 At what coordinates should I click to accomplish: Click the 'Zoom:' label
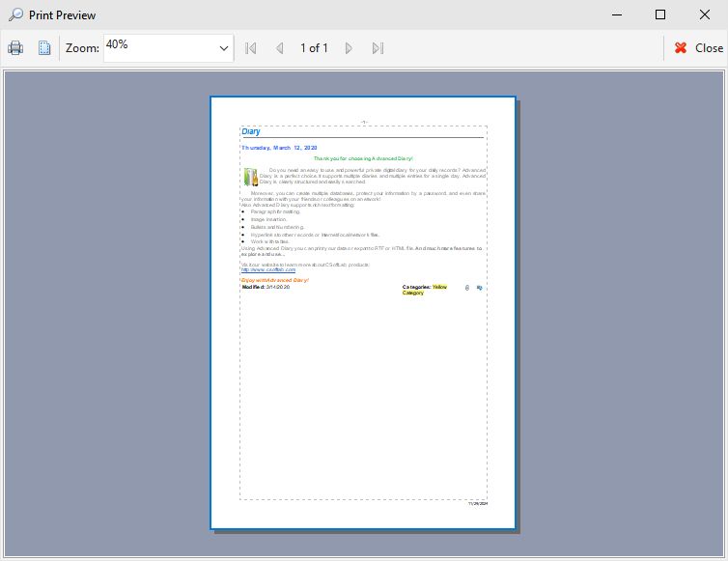click(x=82, y=48)
